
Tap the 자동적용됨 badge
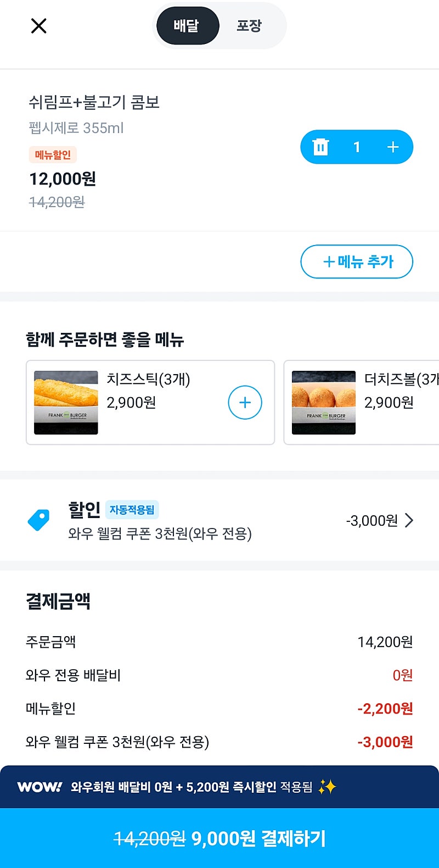tap(132, 510)
